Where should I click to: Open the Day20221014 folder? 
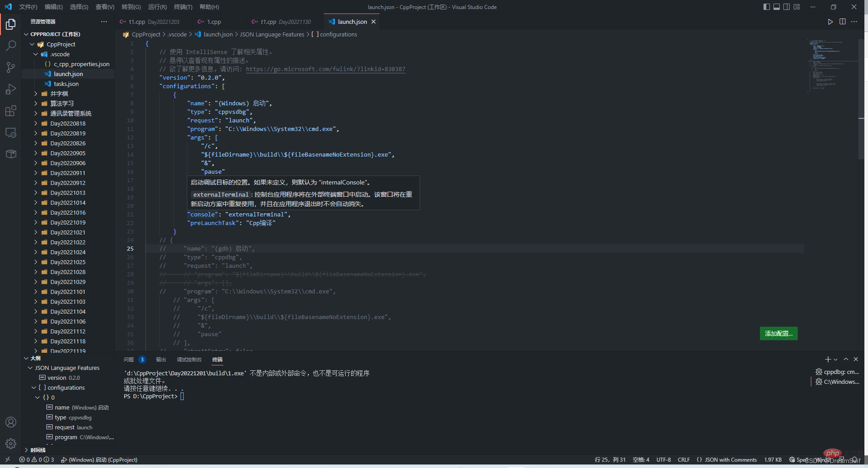tap(68, 202)
